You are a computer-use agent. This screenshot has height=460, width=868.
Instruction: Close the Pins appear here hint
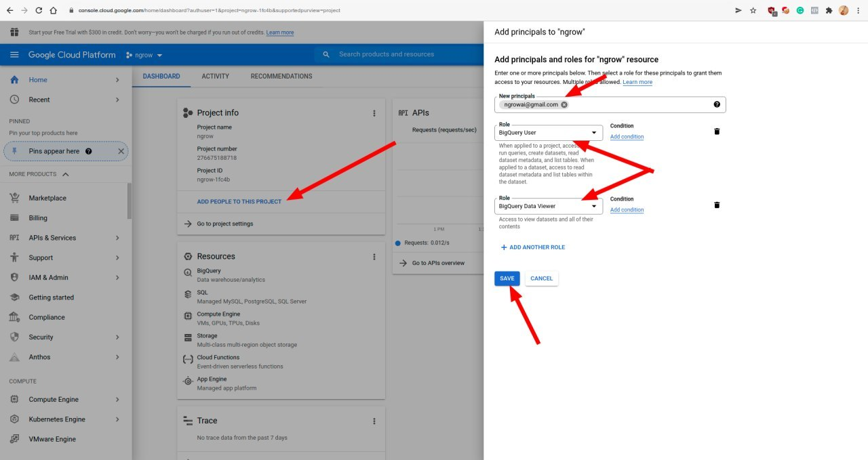coord(121,151)
